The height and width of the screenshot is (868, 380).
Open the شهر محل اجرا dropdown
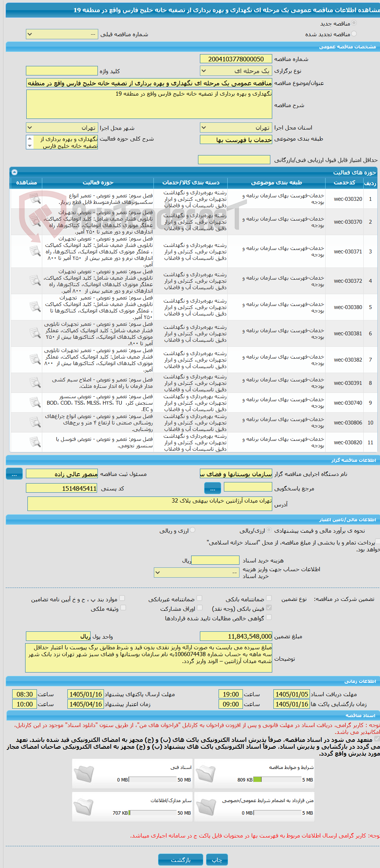tap(62, 128)
